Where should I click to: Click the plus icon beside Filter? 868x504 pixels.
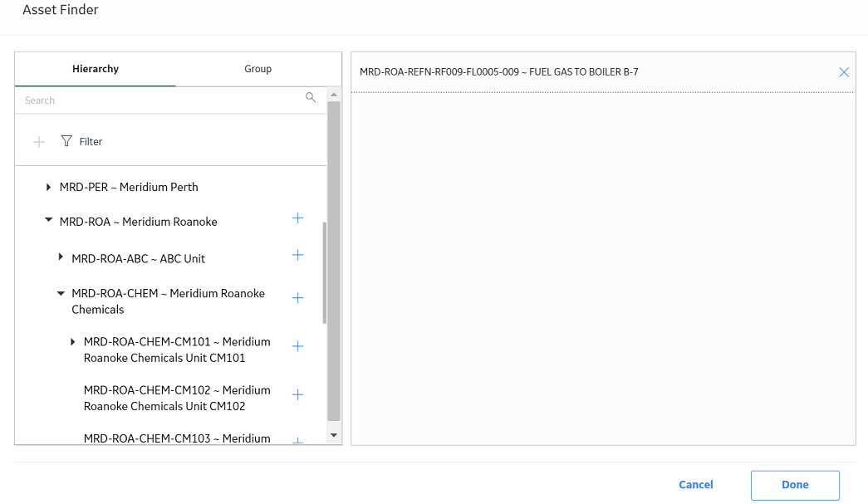click(x=39, y=142)
